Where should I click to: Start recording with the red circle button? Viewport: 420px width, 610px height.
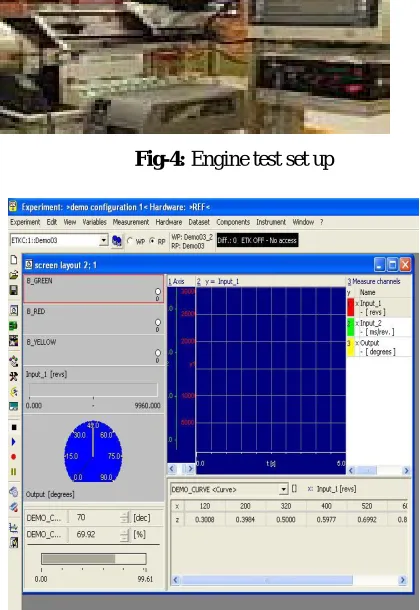click(14, 457)
